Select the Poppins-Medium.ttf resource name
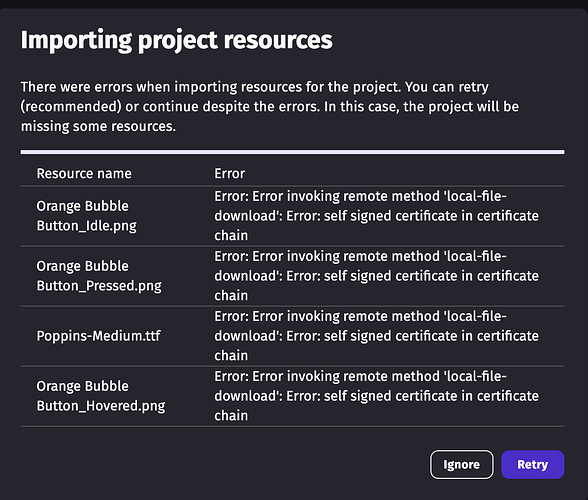Image resolution: width=588 pixels, height=500 pixels. (98, 336)
